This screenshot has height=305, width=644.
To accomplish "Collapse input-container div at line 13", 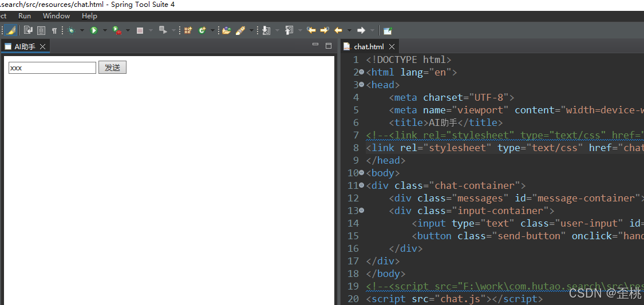I will (x=361, y=211).
